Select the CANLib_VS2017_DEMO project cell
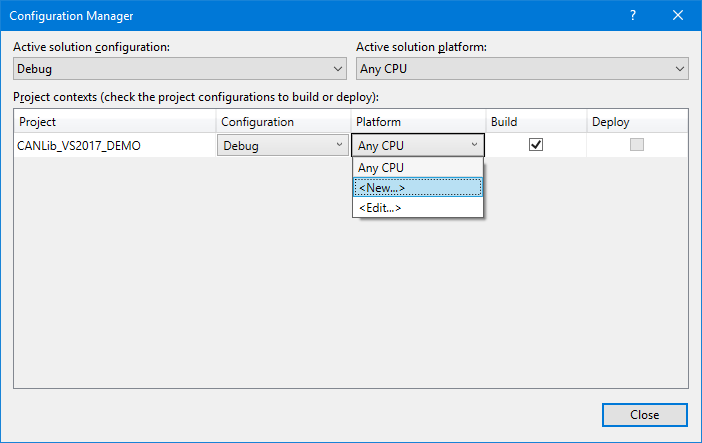Viewport: 702px width, 443px height. tap(115, 145)
